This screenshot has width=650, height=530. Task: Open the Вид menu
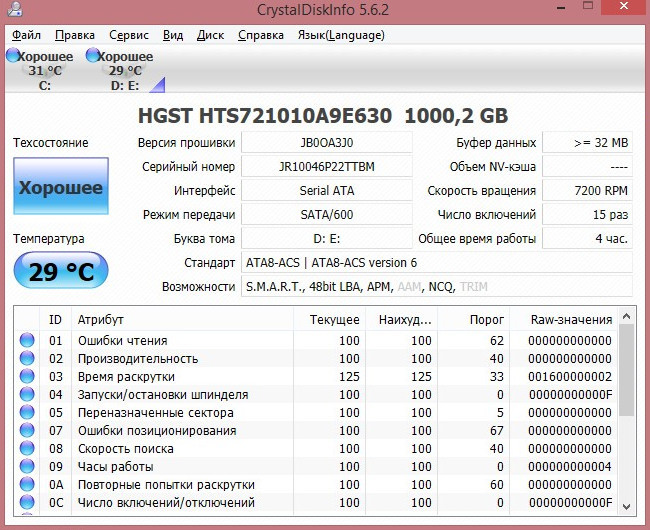point(173,35)
